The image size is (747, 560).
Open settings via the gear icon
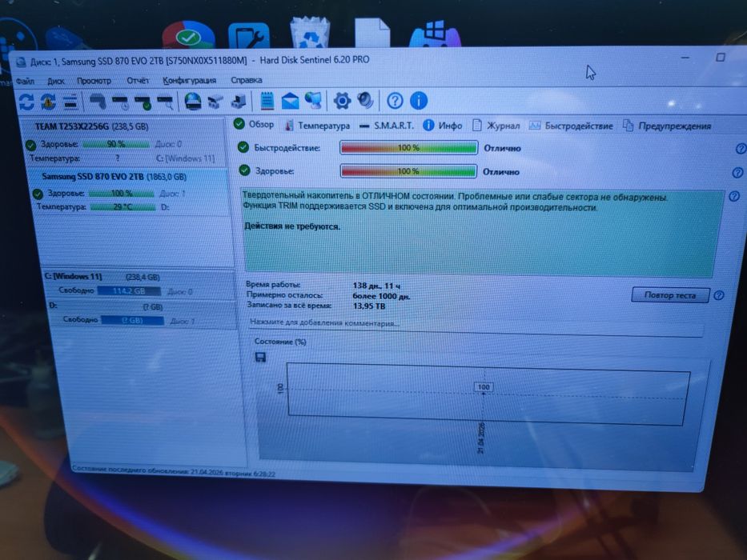click(x=342, y=101)
